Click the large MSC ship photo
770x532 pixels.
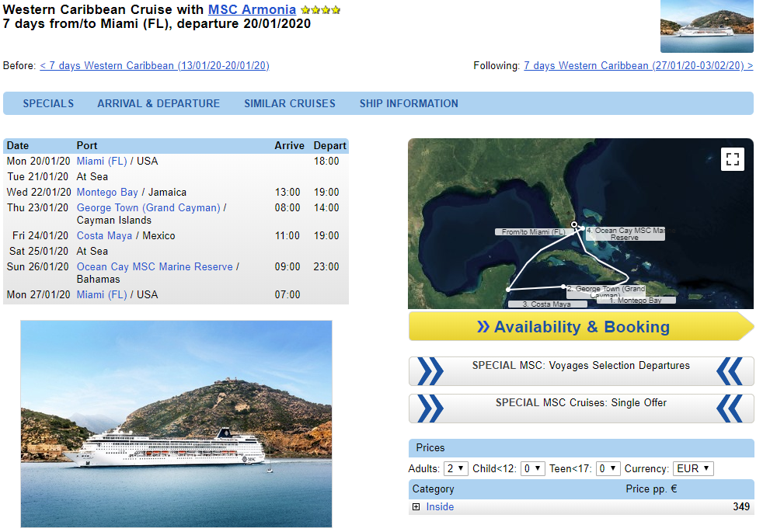tap(176, 423)
